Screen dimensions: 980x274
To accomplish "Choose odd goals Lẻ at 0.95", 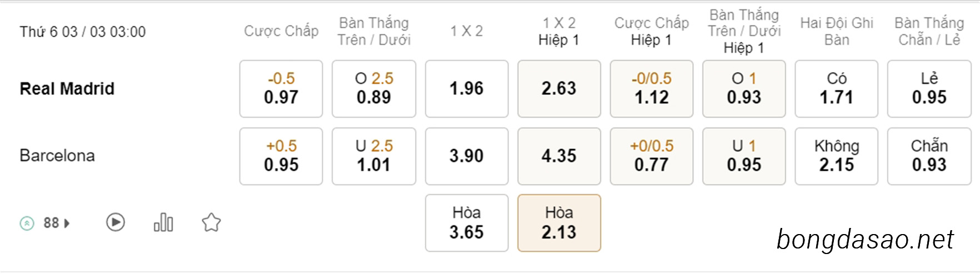I will pos(929,89).
